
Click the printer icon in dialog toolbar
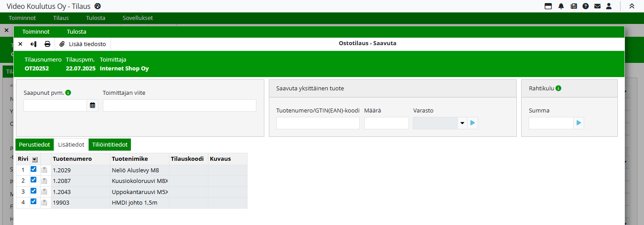coord(47,44)
